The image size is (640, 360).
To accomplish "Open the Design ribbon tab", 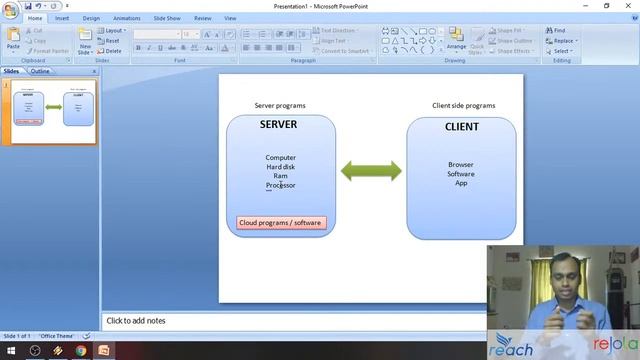I will pyautogui.click(x=91, y=18).
